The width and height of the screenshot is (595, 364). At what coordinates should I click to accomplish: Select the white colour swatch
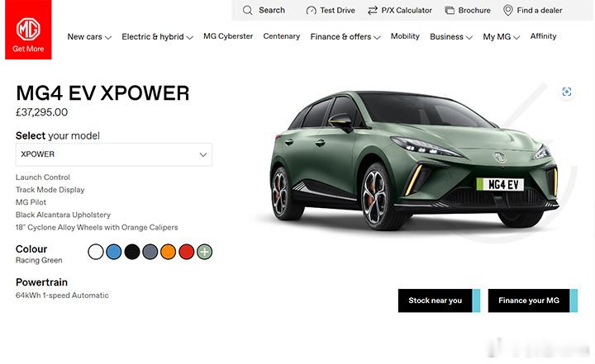pyautogui.click(x=96, y=252)
